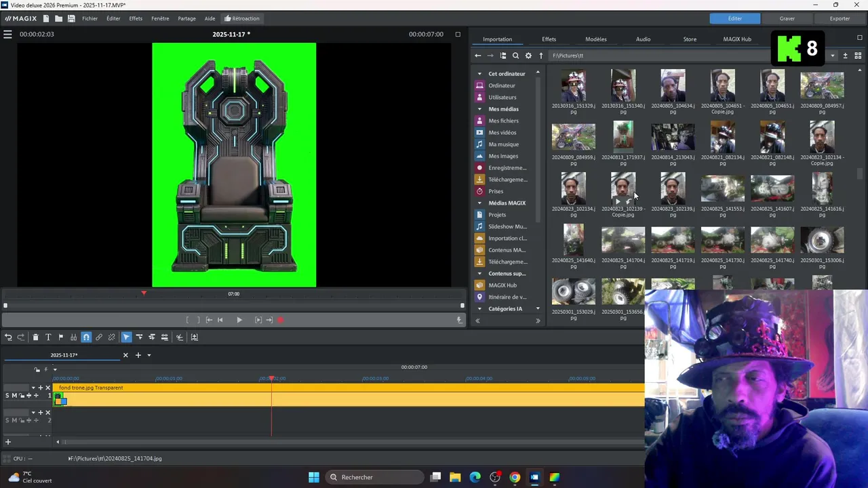
Task: Toggle Mute on track 1
Action: (x=14, y=396)
